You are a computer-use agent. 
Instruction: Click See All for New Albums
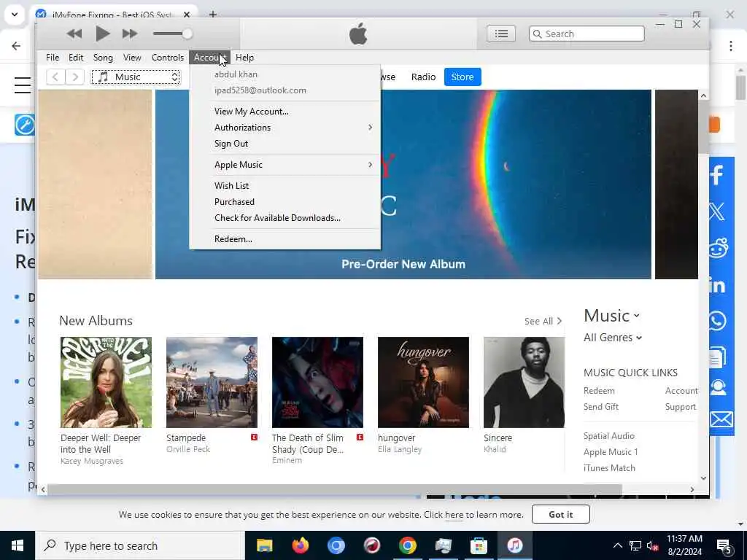tap(543, 322)
